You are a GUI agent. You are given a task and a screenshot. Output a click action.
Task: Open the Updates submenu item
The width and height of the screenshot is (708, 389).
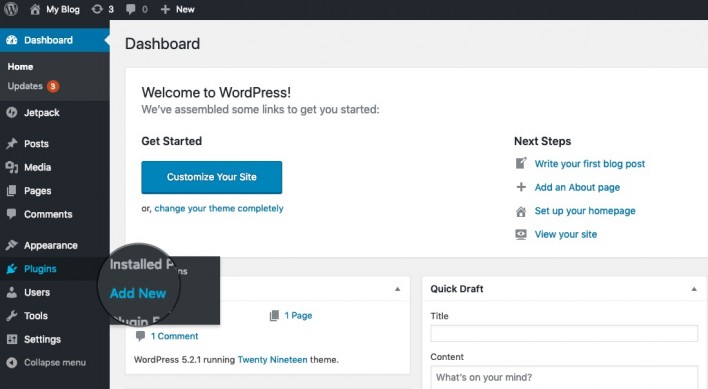[x=25, y=86]
